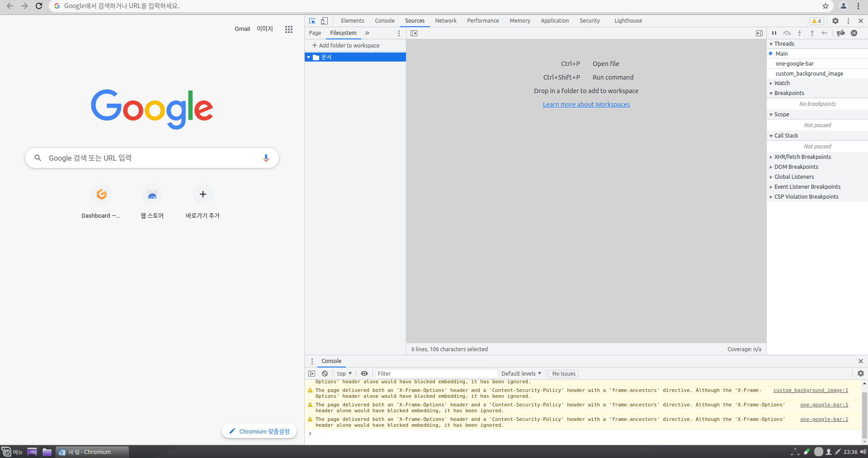This screenshot has height=458, width=868.
Task: Switch to the Elements tab
Action: point(352,21)
